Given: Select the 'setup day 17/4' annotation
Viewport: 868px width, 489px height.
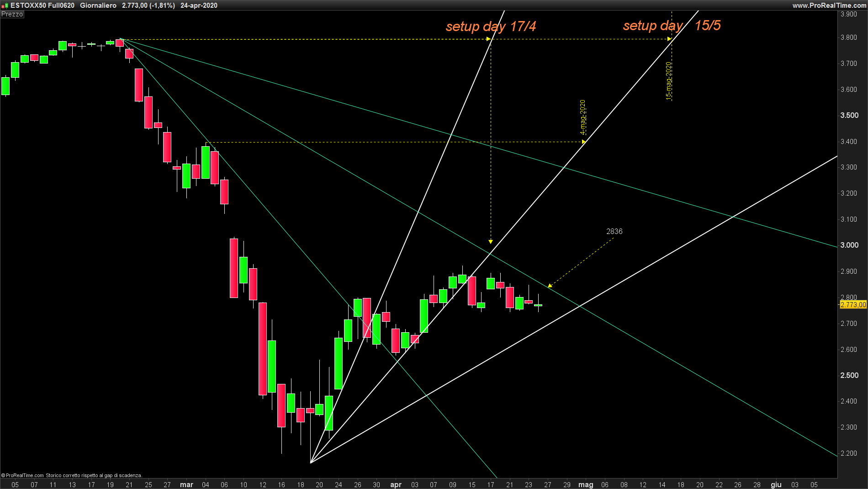Looking at the screenshot, I should [491, 27].
